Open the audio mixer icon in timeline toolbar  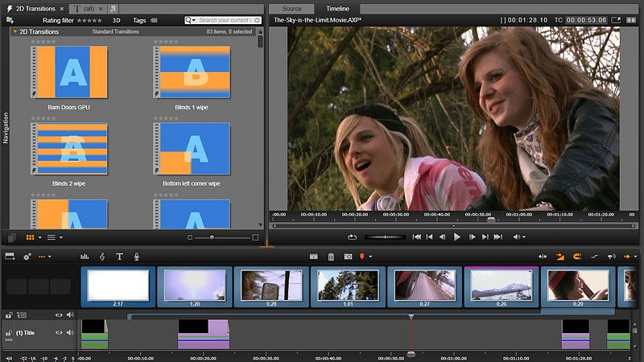[85, 257]
